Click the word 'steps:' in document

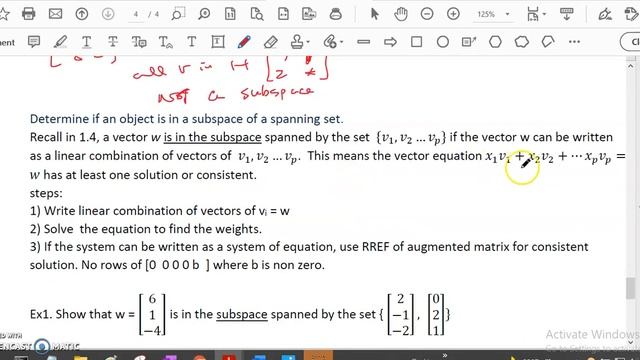(x=46, y=193)
